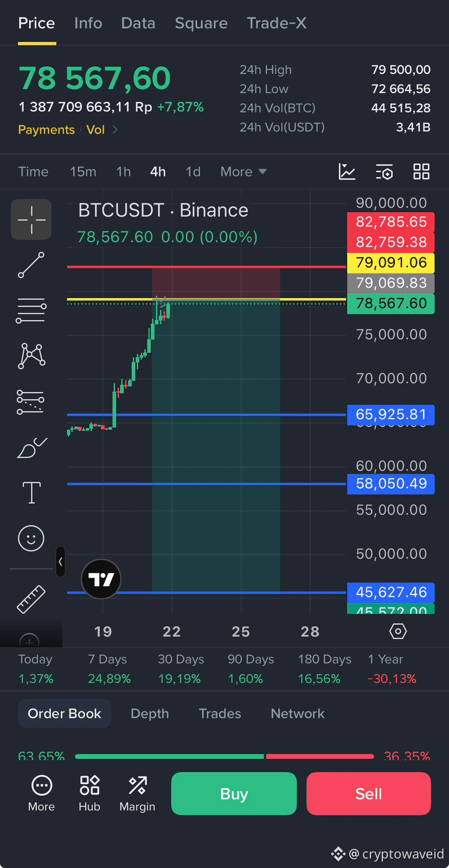449x868 pixels.
Task: Switch to the Trades tab
Action: pos(220,713)
